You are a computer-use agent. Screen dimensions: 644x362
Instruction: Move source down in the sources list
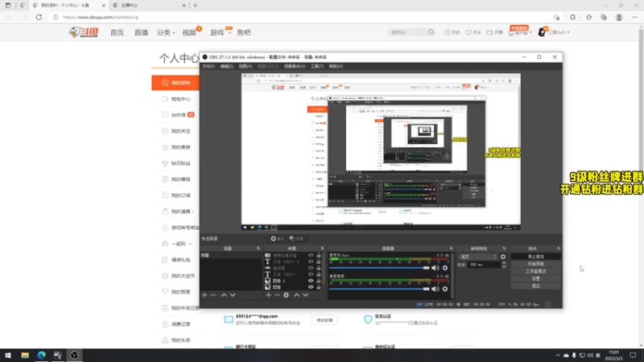[x=306, y=294]
